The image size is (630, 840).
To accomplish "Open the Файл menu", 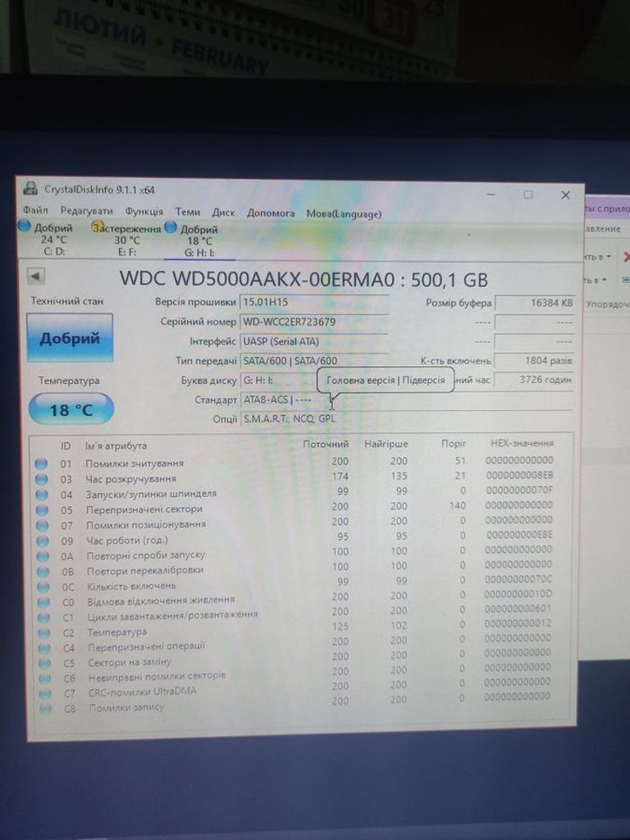I will (x=36, y=210).
